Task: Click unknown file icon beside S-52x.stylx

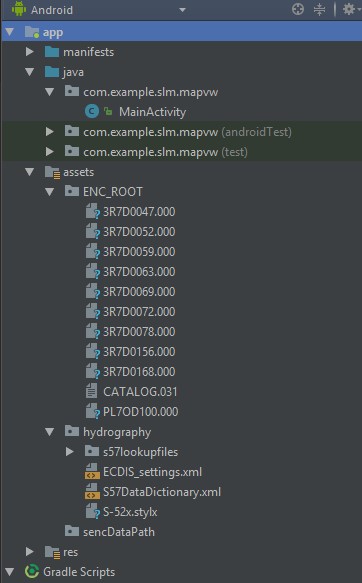Action: coord(93,512)
